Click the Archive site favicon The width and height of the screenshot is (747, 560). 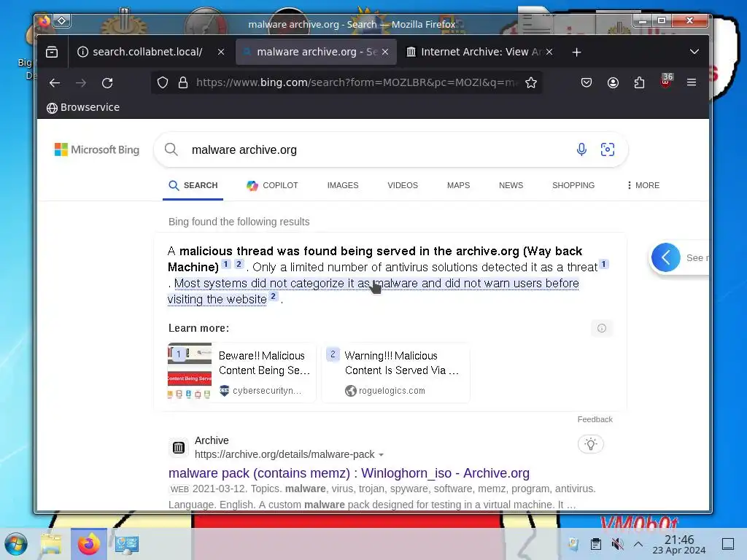[179, 448]
